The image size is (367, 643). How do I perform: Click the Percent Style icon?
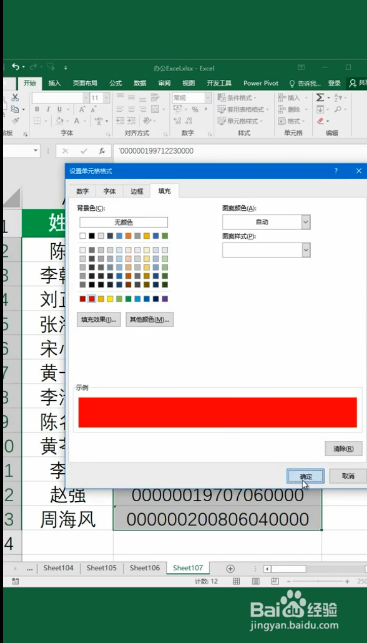click(x=195, y=109)
